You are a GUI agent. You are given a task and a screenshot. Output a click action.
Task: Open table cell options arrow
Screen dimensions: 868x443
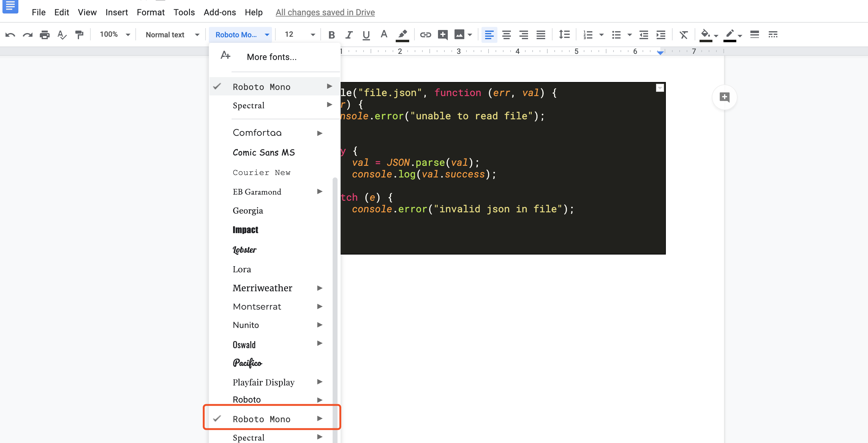point(660,88)
